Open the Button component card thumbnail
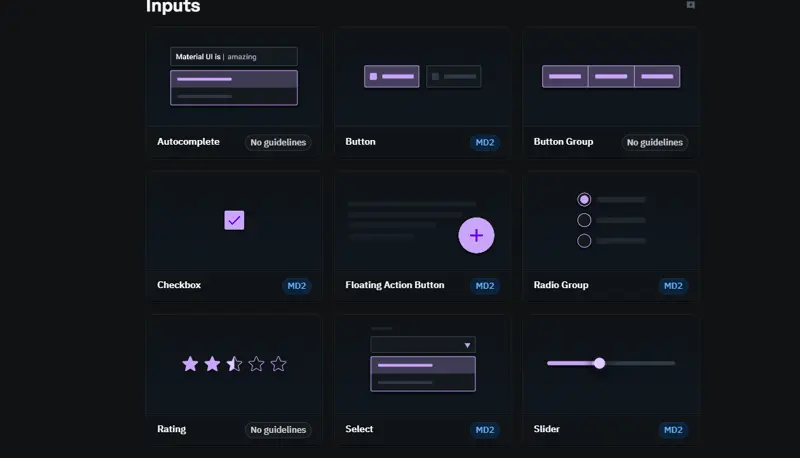 422,77
